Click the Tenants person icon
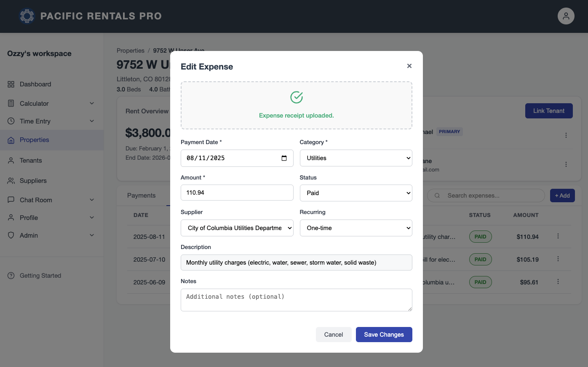The image size is (588, 367). [11, 160]
